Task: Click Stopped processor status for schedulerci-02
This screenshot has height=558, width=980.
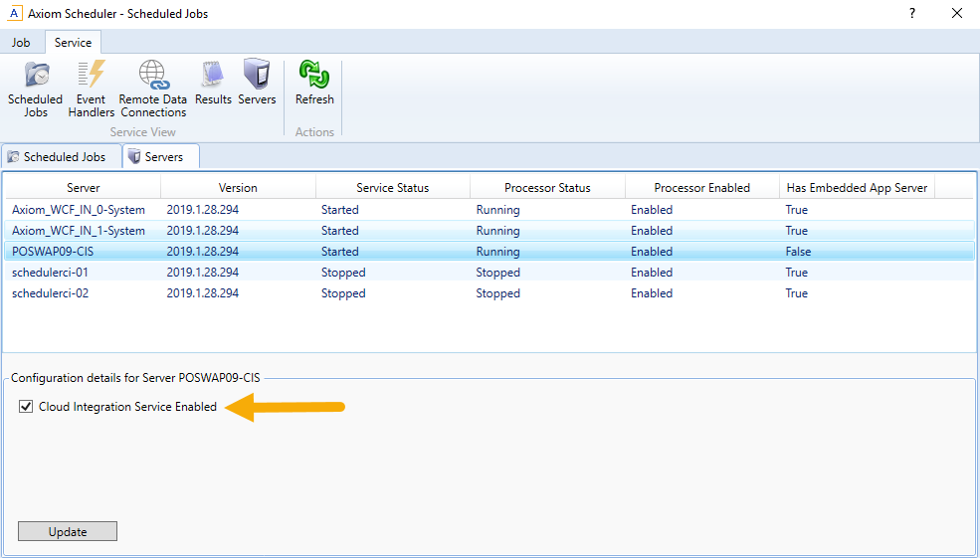Action: 498,293
